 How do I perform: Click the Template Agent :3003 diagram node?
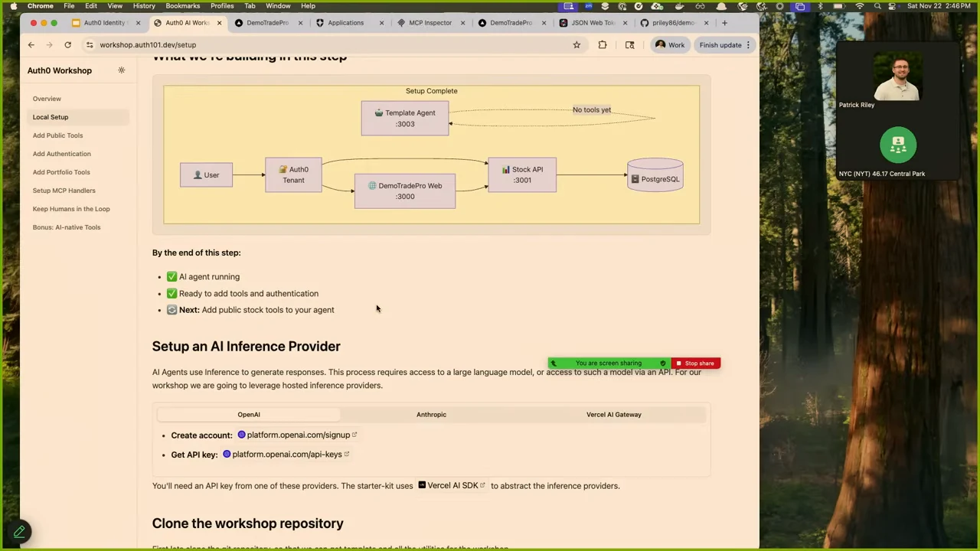coord(405,118)
